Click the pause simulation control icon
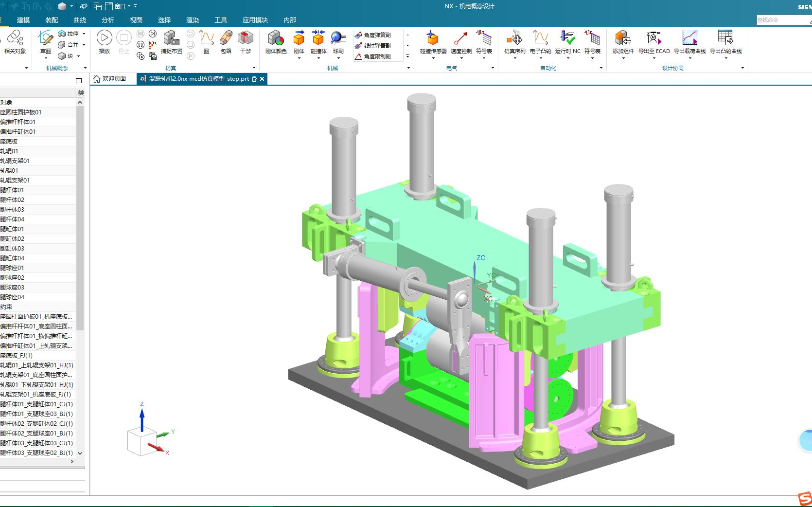The width and height of the screenshot is (812, 507). (141, 45)
